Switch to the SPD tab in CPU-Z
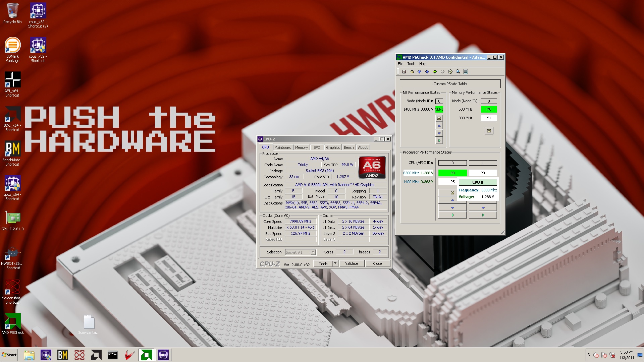 tap(317, 147)
